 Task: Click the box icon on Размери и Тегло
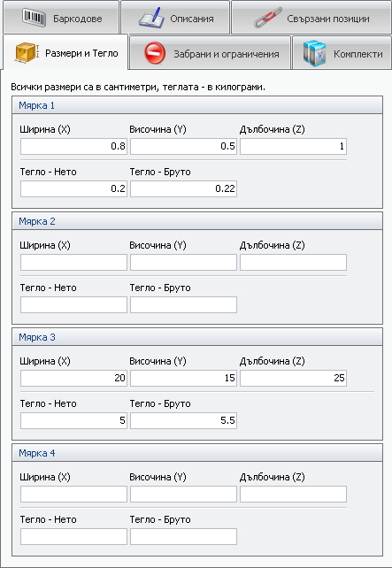coord(27,53)
